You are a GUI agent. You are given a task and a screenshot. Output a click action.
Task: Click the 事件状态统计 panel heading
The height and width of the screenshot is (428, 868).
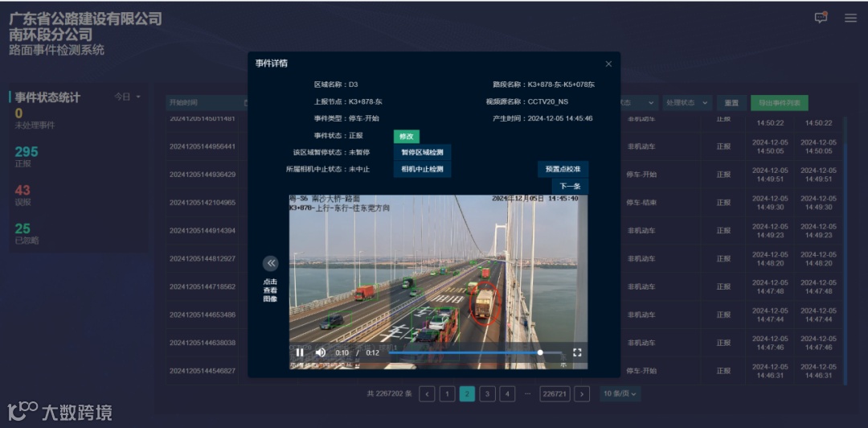47,97
